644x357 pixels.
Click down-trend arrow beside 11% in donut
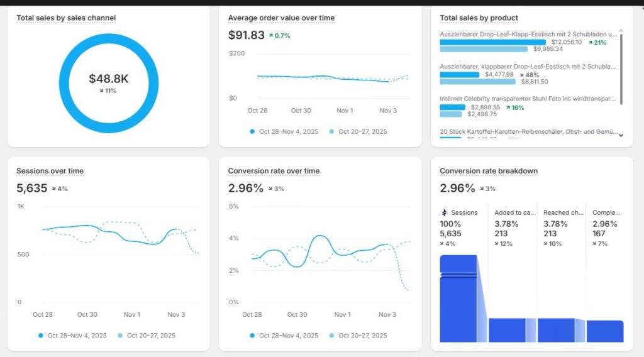pos(102,91)
